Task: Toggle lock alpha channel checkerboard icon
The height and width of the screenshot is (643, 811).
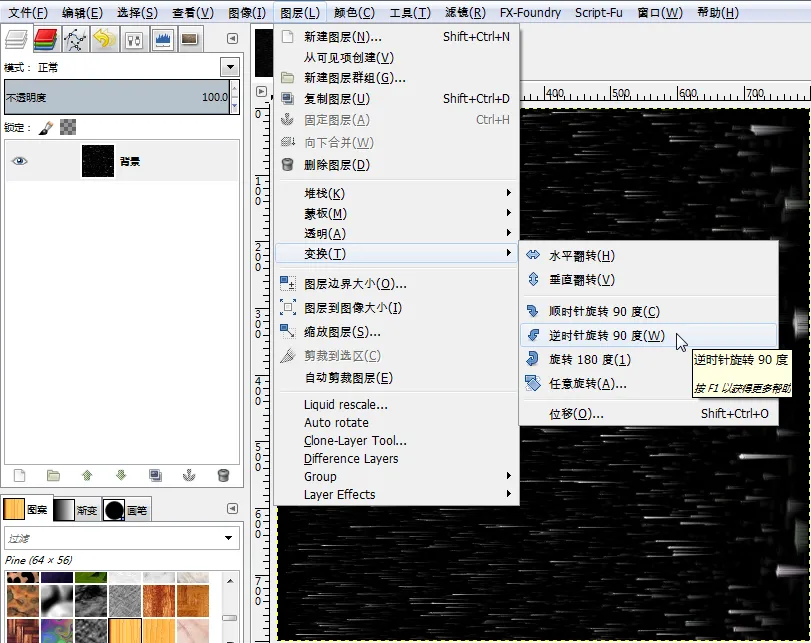Action: pyautogui.click(x=68, y=127)
